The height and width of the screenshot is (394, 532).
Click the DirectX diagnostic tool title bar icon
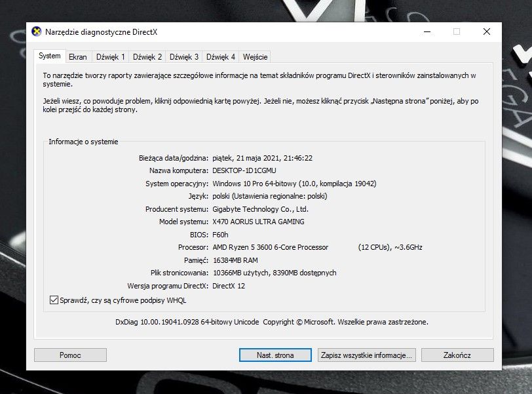point(36,31)
